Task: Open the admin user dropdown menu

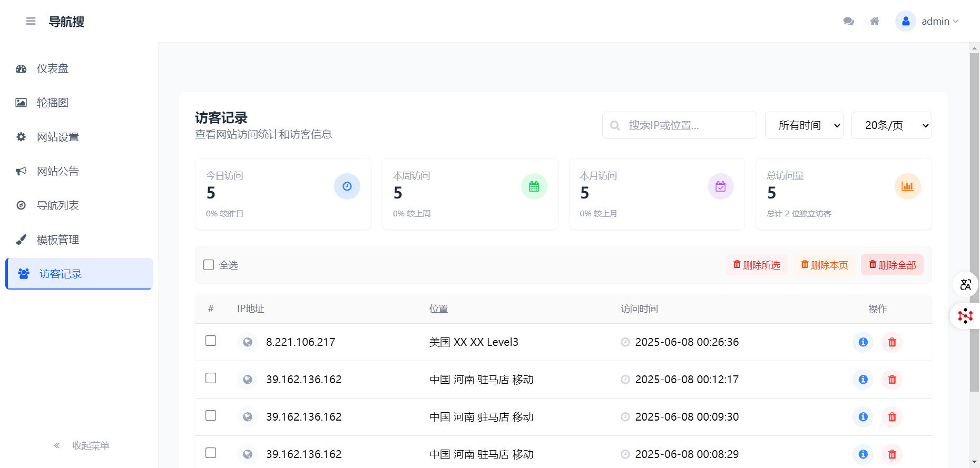Action: [x=928, y=21]
